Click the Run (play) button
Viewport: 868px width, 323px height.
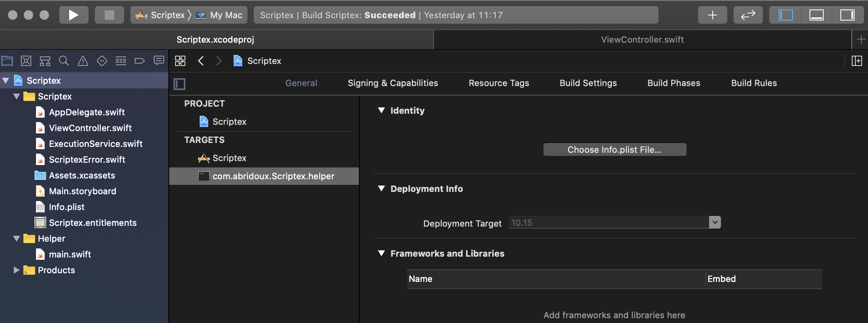[x=74, y=15]
